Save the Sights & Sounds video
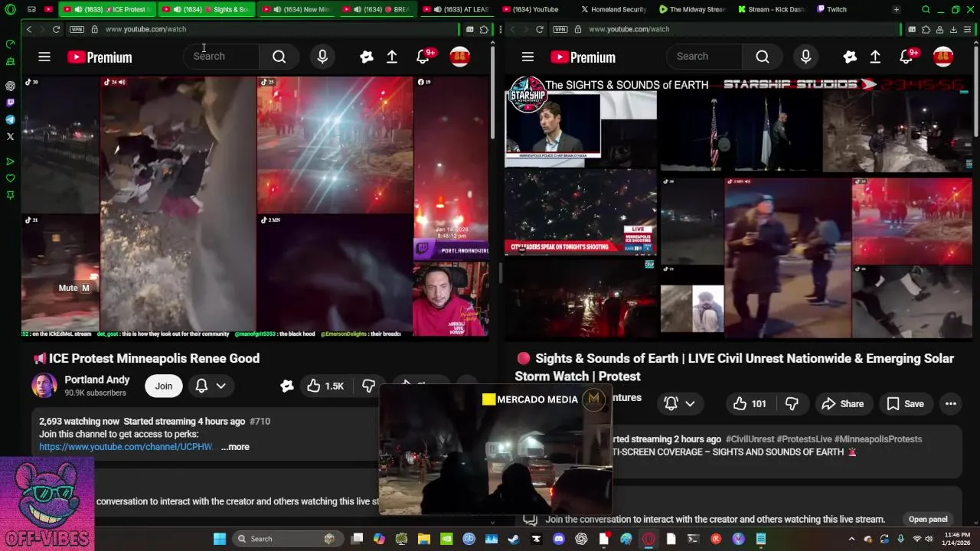This screenshot has height=551, width=980. tap(905, 404)
